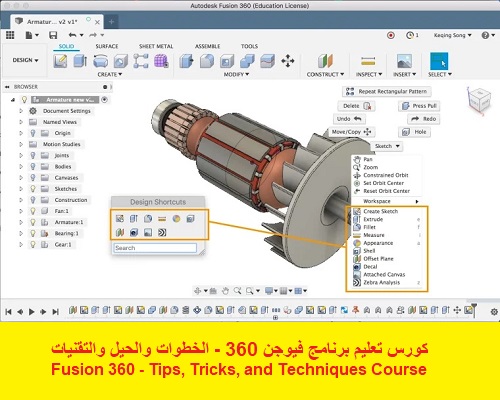Click the Inspect measure icon

(x=368, y=61)
